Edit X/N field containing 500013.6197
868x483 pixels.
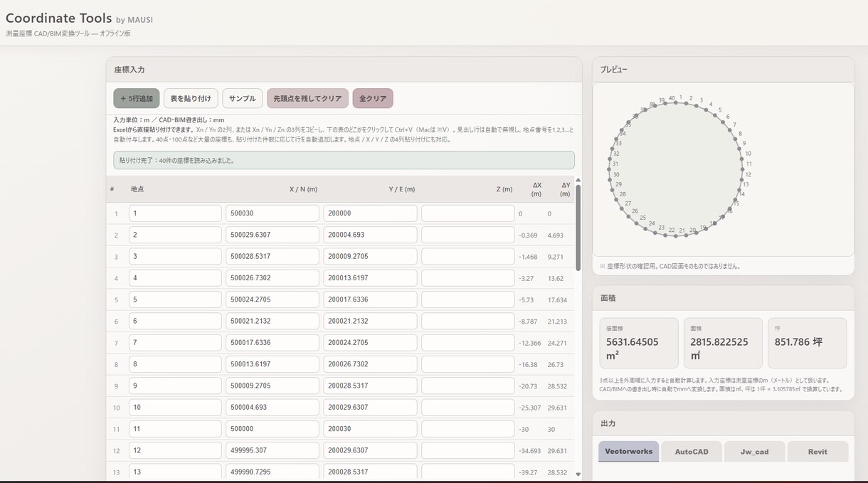272,364
